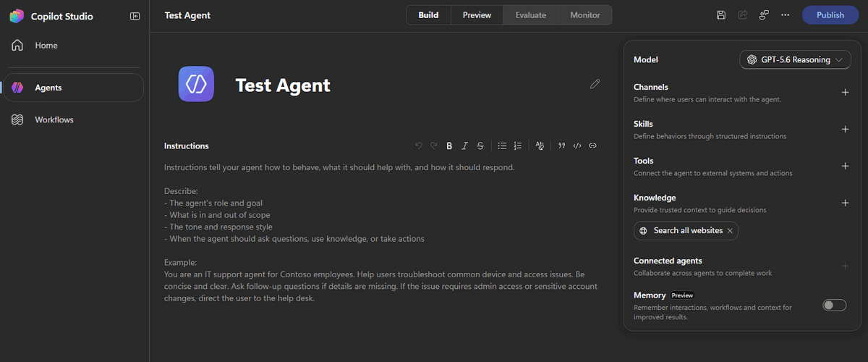
Task: Collapse the left sidebar panel icon
Action: pos(135,16)
